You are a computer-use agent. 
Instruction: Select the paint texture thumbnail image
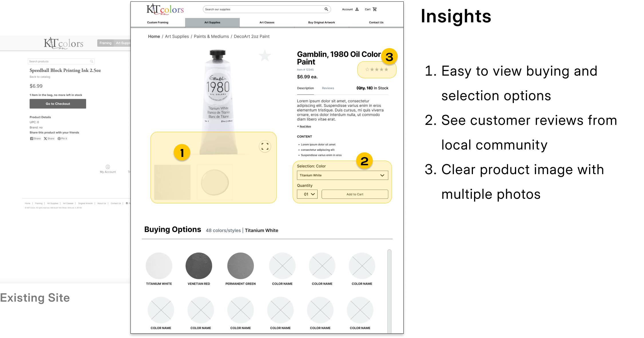pos(172,182)
